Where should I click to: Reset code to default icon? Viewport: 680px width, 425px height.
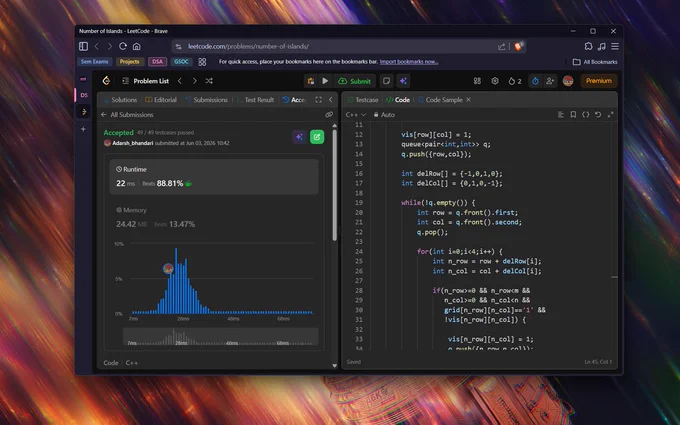click(x=598, y=114)
